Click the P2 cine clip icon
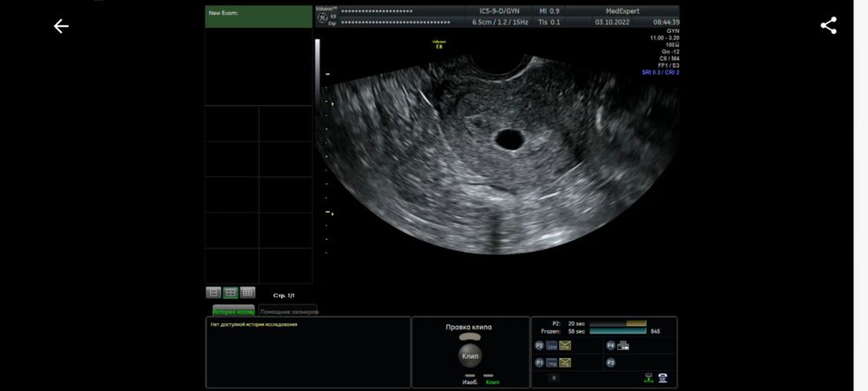Screen dimensions: 868x391 click(551, 346)
